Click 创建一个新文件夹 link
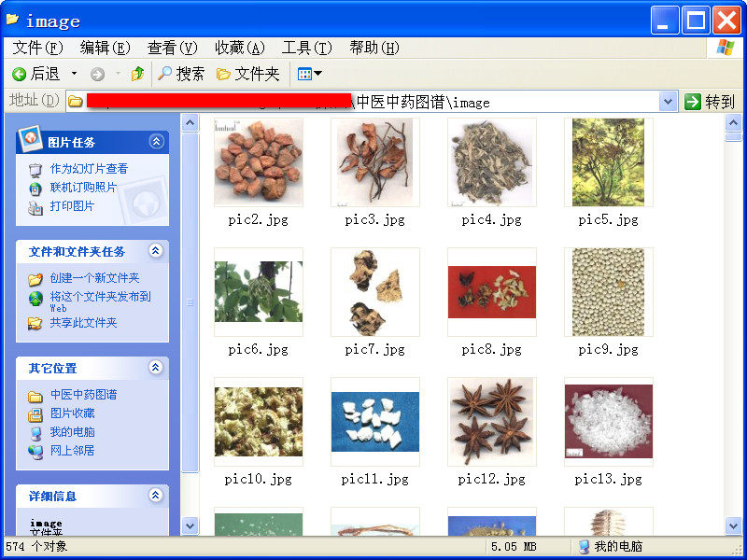Screen dimensions: 747x560 [x=94, y=277]
